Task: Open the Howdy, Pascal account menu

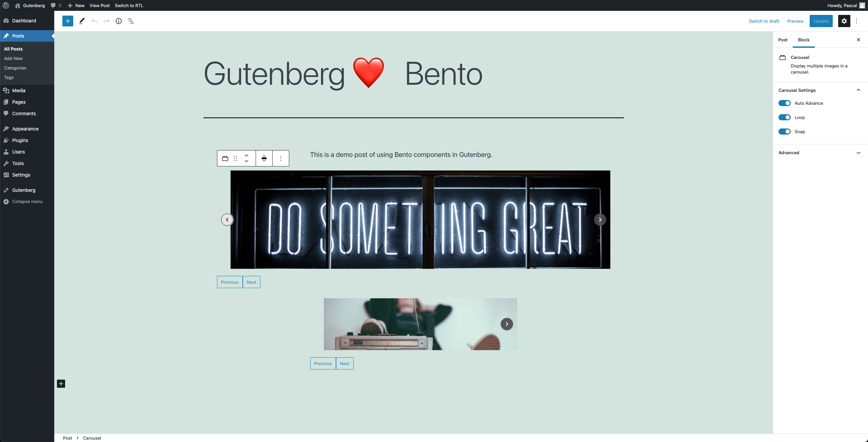Action: 846,5
